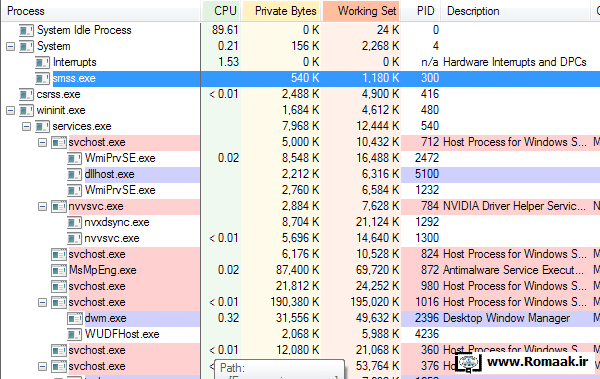Click the WUDFHost.exe process icon
The height and width of the screenshot is (379, 600).
tap(74, 335)
